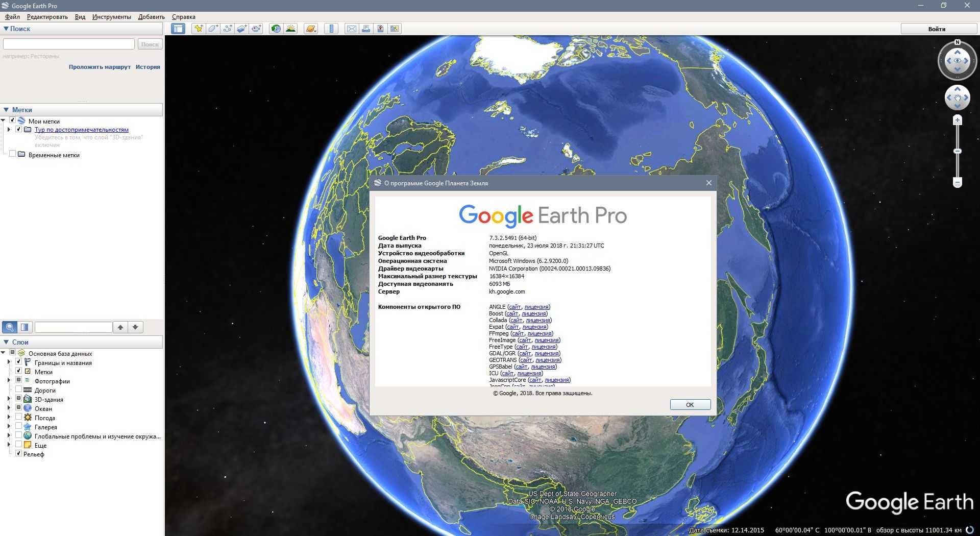
Task: Open the Файл menu
Action: (12, 17)
